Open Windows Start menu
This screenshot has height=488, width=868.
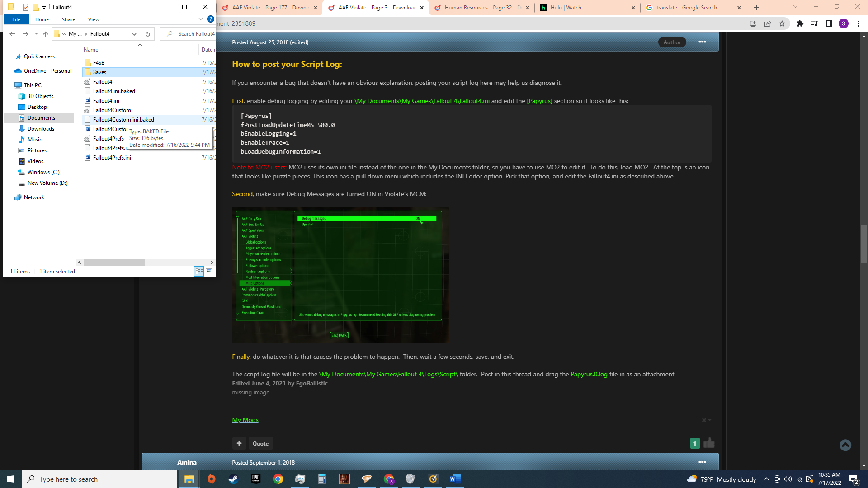point(11,479)
